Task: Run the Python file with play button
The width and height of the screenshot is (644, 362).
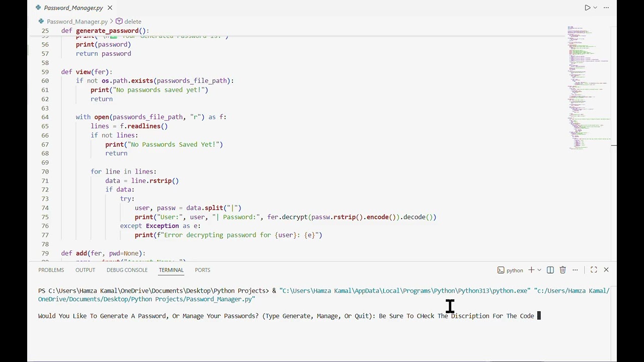Action: 587,8
